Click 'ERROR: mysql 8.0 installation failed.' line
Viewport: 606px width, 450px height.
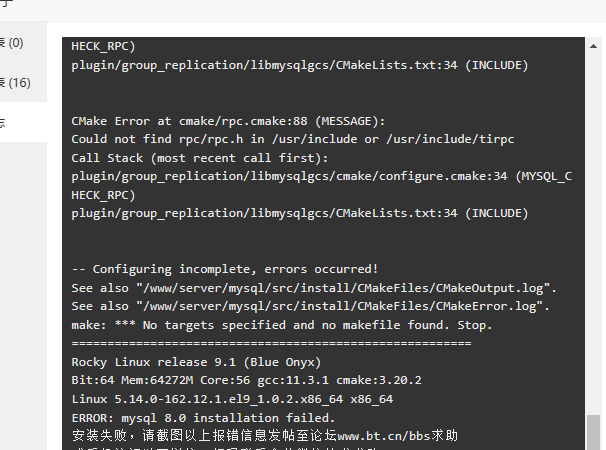pos(203,418)
